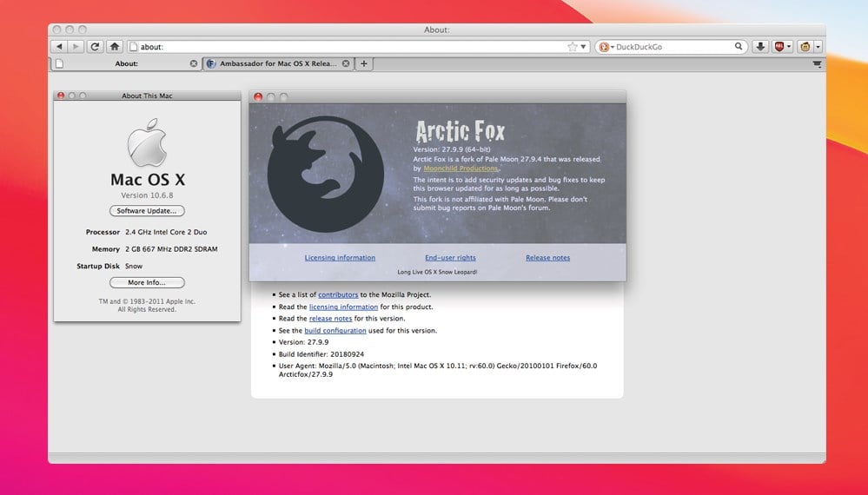Viewport: 868px width, 495px height.
Task: Click the Arctic Fox logo
Action: click(x=326, y=174)
